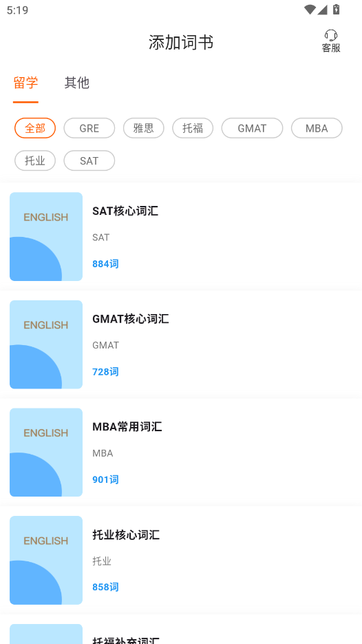Select the GRE filter chip

89,128
